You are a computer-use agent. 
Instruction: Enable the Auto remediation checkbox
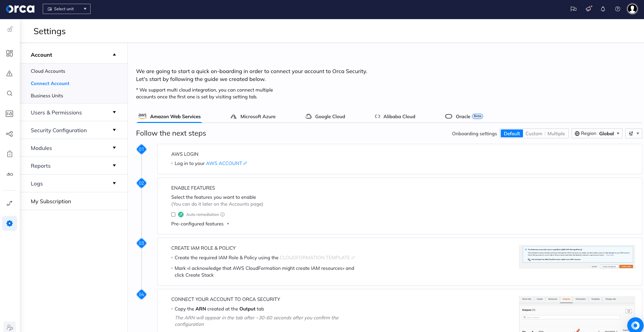[x=173, y=214]
